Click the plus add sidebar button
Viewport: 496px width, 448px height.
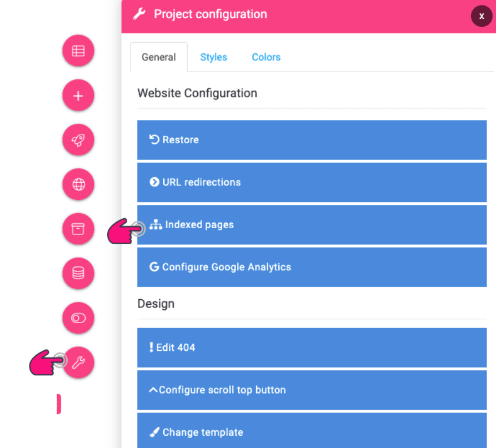tap(78, 95)
